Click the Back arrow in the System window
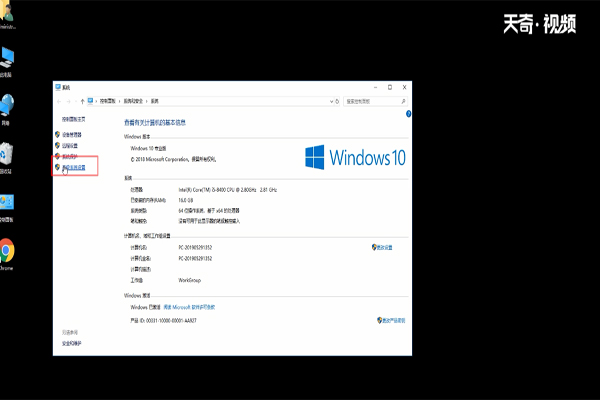Viewport: 600px width, 400px height. pyautogui.click(x=59, y=101)
